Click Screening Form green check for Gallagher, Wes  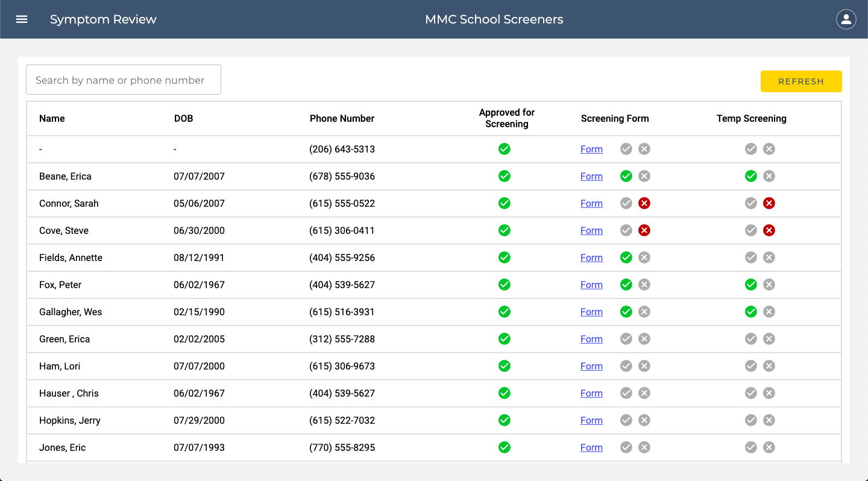point(626,312)
